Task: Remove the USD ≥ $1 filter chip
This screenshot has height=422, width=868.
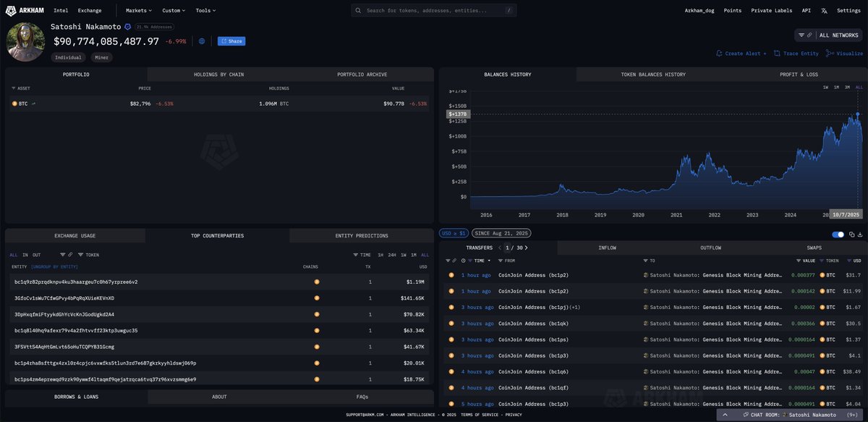Action: pos(453,233)
